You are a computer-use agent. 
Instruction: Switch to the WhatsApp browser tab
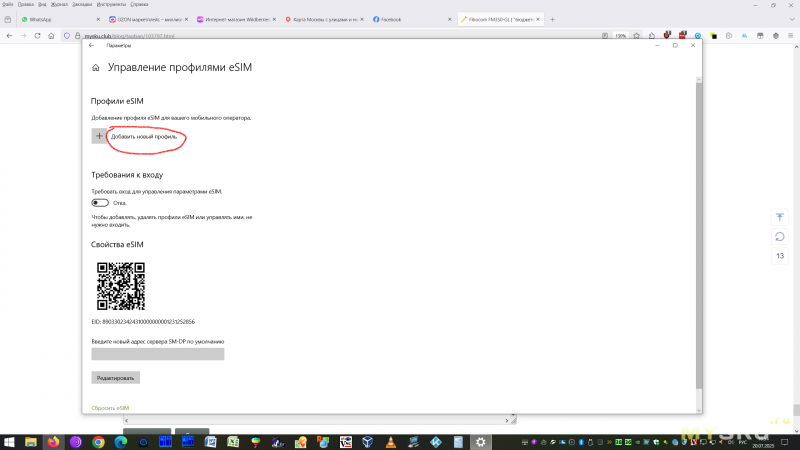click(x=59, y=19)
